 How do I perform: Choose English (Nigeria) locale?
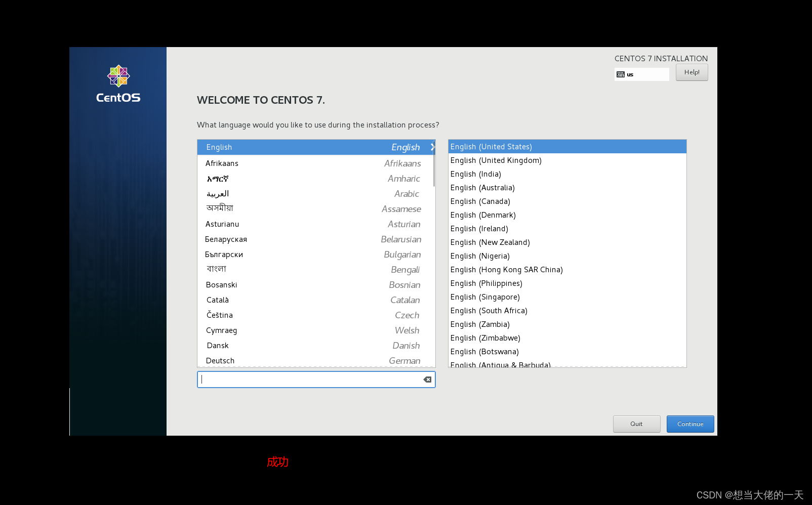pos(567,256)
